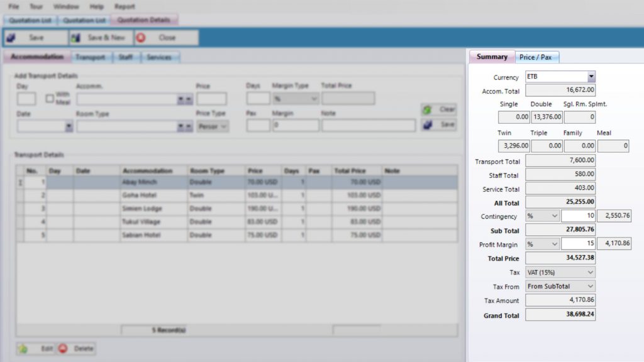Screen dimensions: 644x362
Task: Expand the Tax VAT (15%) dropdown
Action: tap(590, 273)
